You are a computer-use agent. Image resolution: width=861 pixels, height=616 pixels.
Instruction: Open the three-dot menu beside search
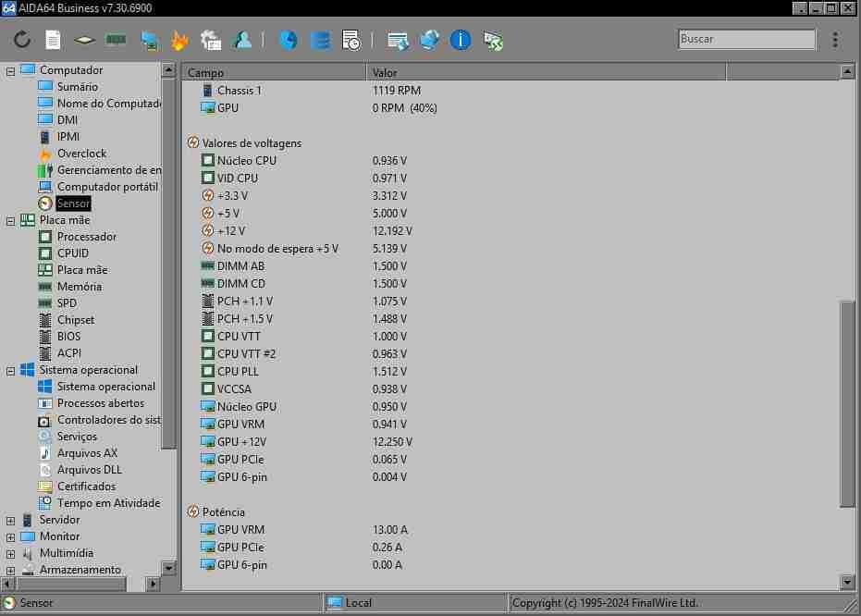point(835,40)
